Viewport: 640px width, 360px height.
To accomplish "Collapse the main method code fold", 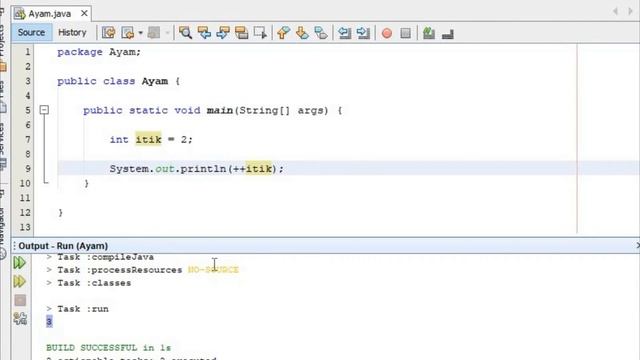I will tap(44, 110).
